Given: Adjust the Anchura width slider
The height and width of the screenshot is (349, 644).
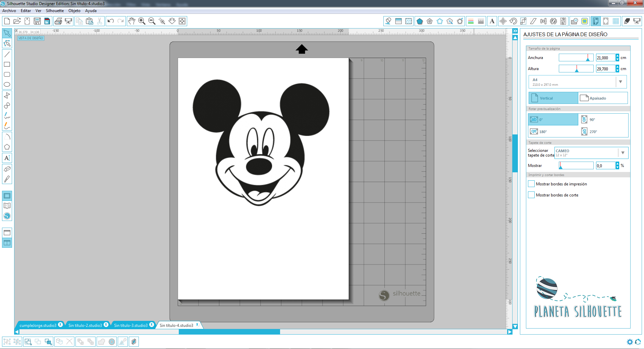Looking at the screenshot, I should (576, 58).
